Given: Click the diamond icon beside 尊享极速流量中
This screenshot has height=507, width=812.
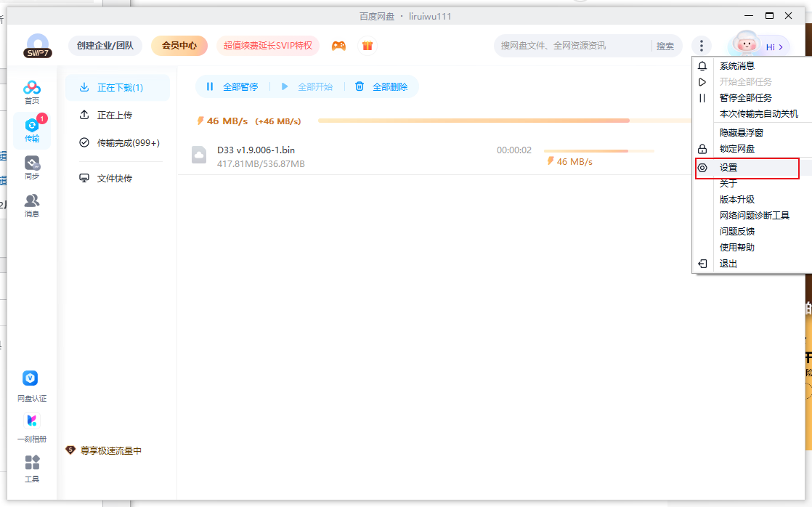Looking at the screenshot, I should click(70, 450).
